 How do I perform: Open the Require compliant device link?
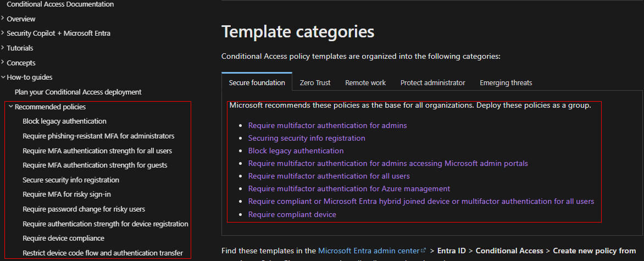click(292, 214)
